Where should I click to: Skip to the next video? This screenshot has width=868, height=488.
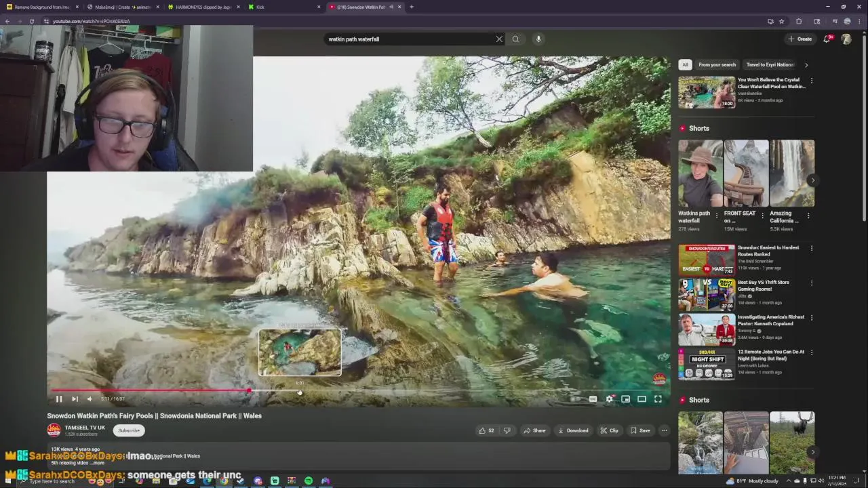[x=75, y=399]
